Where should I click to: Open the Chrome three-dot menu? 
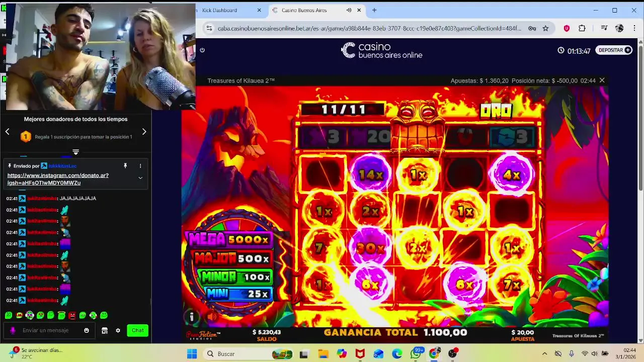point(634,29)
